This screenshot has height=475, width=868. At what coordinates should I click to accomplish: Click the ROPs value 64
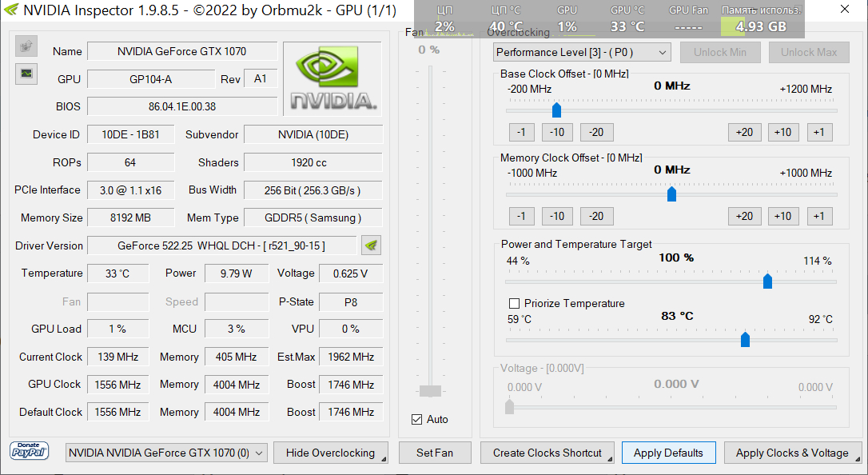tap(130, 162)
